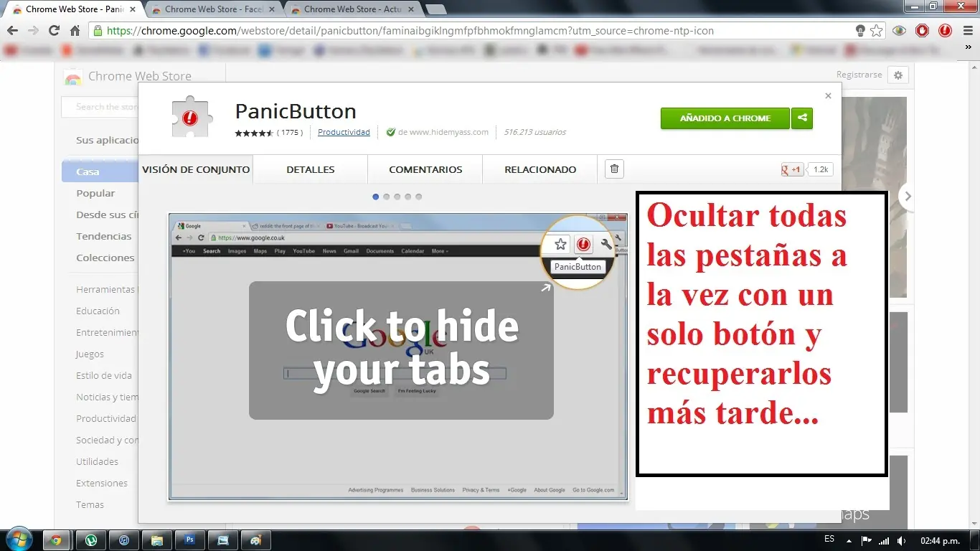Go back to the previous page
Image resolution: width=980 pixels, height=551 pixels.
pos(12,31)
